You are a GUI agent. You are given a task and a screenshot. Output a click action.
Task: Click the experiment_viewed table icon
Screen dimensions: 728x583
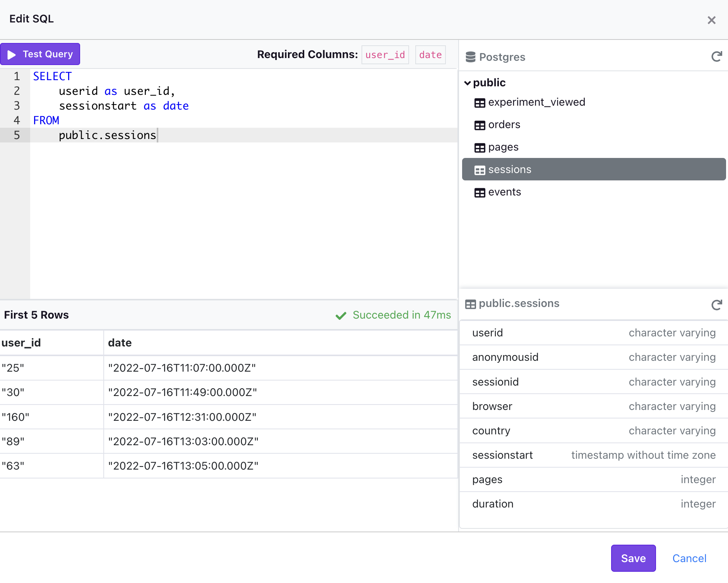[x=480, y=103]
